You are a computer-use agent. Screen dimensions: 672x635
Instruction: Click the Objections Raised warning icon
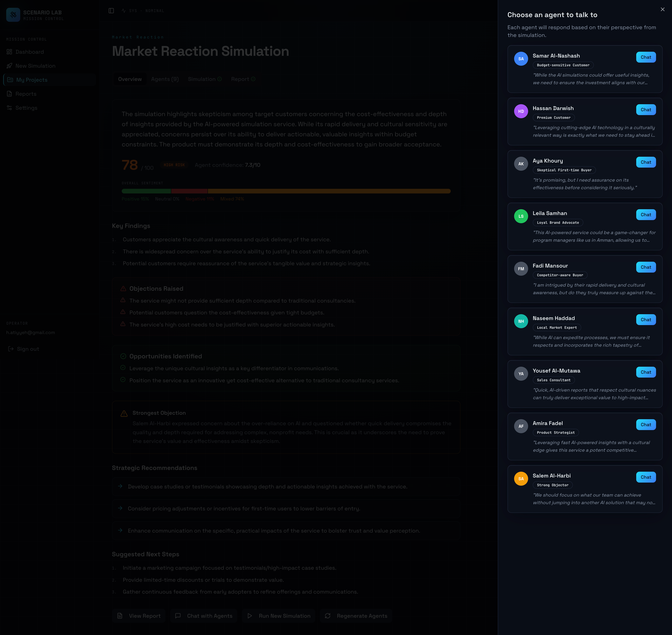(123, 289)
